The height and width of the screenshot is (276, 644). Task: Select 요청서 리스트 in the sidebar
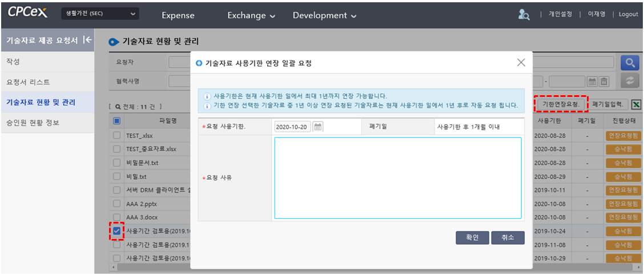[28, 82]
